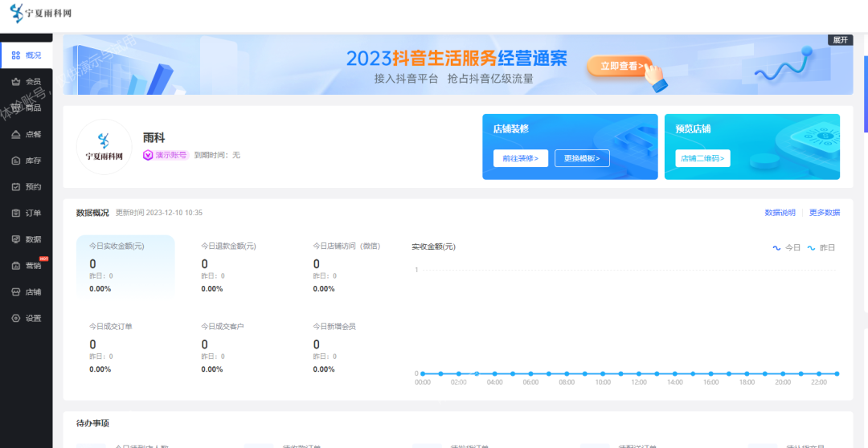Toggle the 昨日 chart legend series
Image resolution: width=868 pixels, height=448 pixels.
[x=821, y=248]
